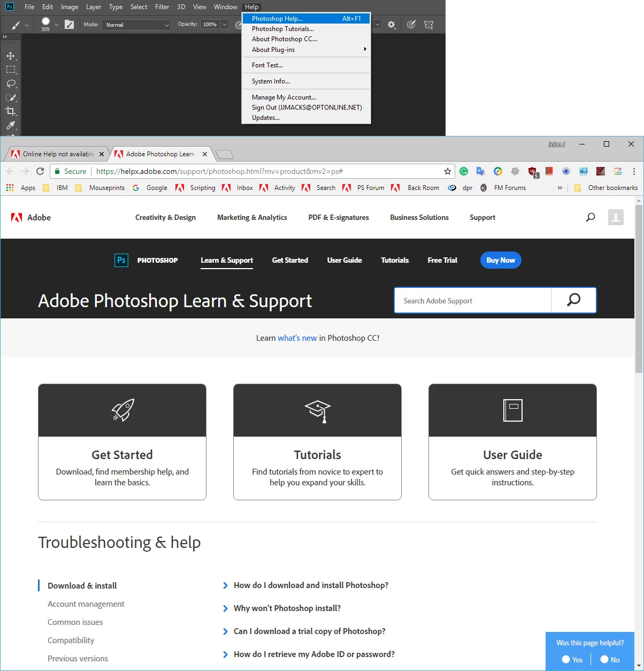Open the Free Trial navigation link

tap(442, 260)
